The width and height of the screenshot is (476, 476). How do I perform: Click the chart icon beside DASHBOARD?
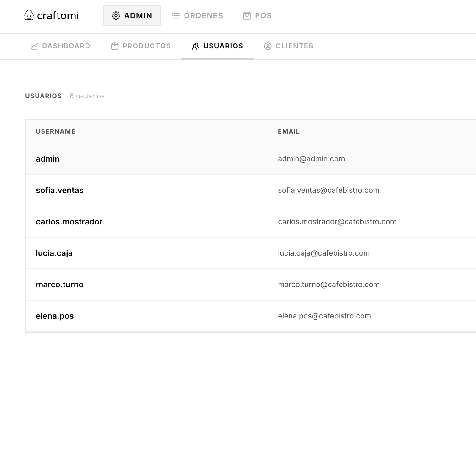34,46
